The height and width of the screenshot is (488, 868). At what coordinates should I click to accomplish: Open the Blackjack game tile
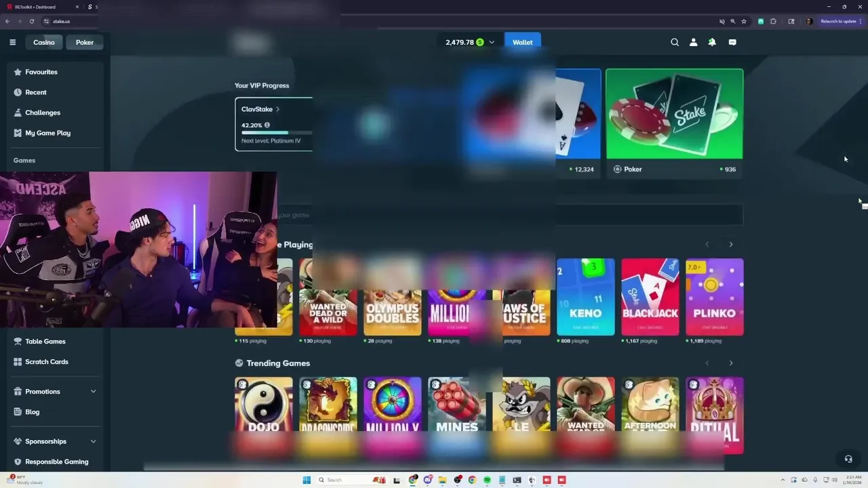(x=650, y=297)
